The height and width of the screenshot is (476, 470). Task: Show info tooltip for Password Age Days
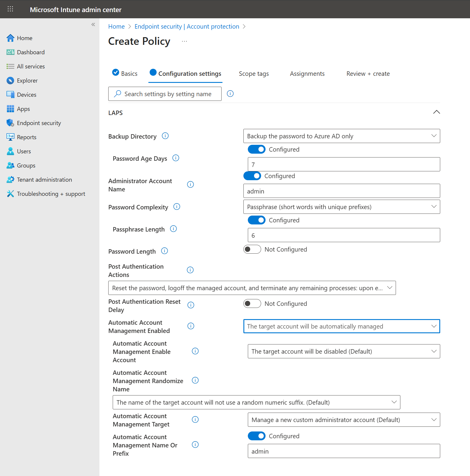click(176, 158)
